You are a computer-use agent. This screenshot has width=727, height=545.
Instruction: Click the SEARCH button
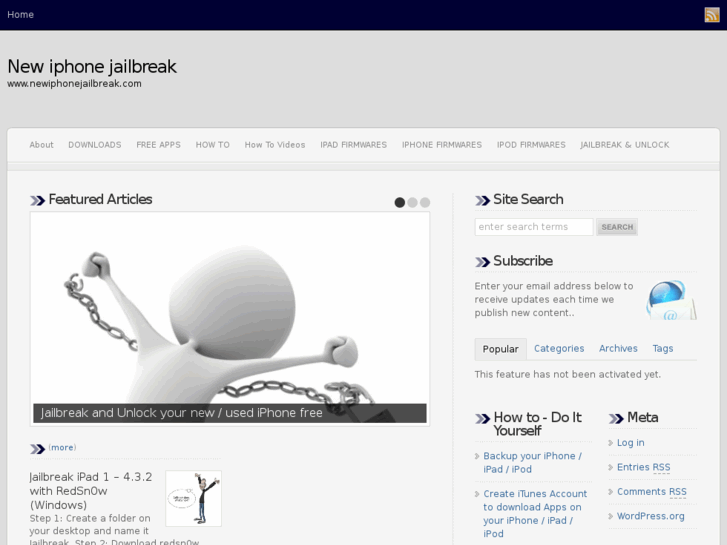coord(617,227)
